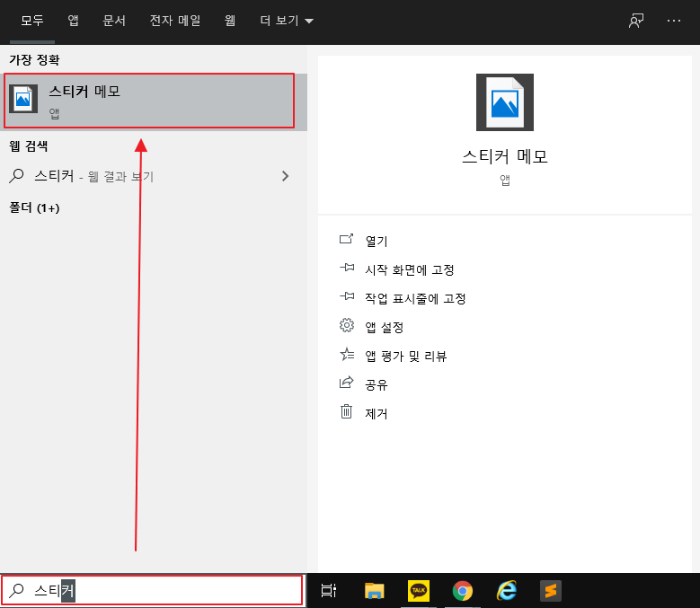
Task: Expand the 더 보기 dropdown
Action: (x=287, y=21)
